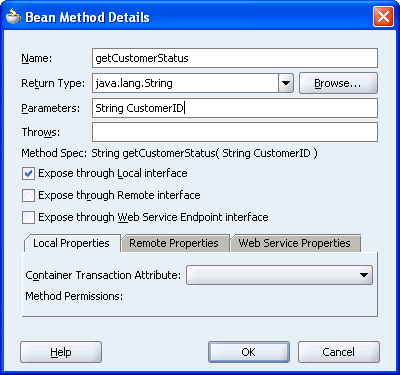Screen dimensions: 400x375
Task: Click the Java cup icon in title bar
Action: point(13,16)
